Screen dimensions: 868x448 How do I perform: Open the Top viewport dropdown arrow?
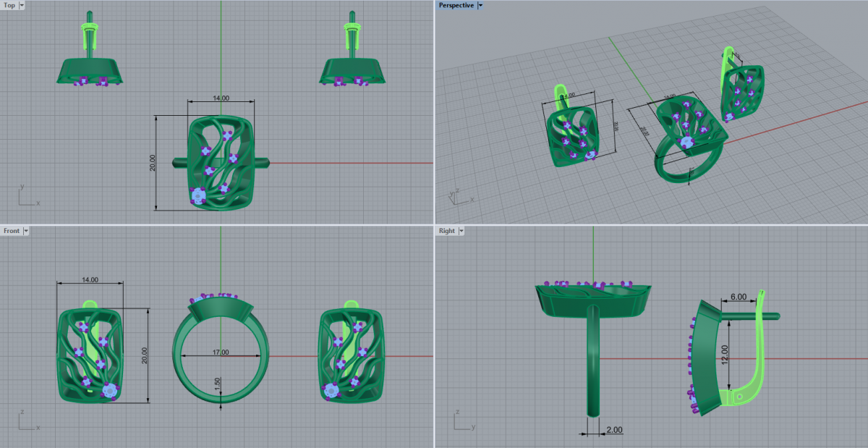click(x=22, y=5)
